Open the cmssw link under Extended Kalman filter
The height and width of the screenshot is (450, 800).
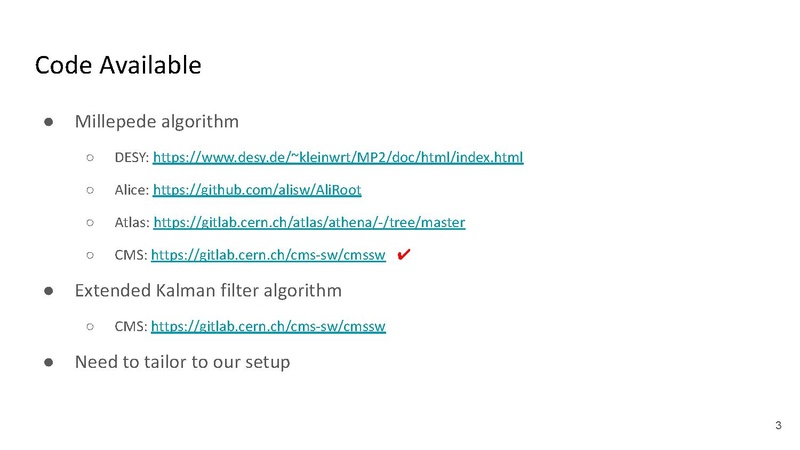click(268, 326)
